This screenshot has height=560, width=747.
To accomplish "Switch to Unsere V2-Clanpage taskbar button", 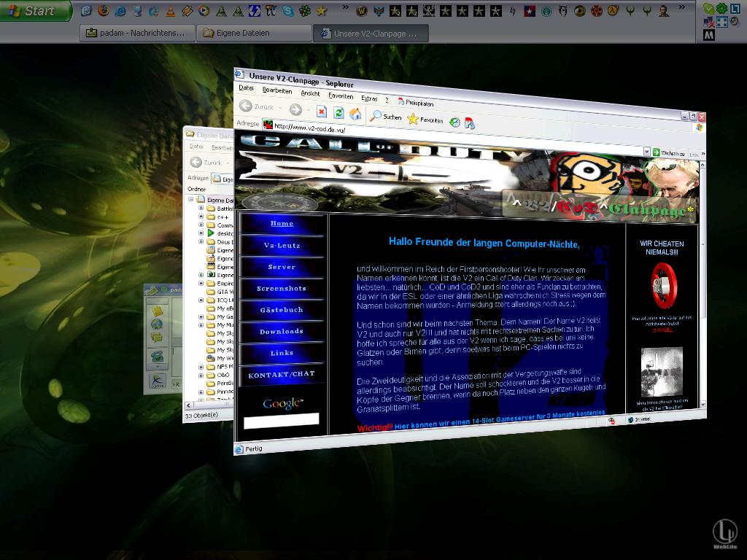I will (371, 34).
